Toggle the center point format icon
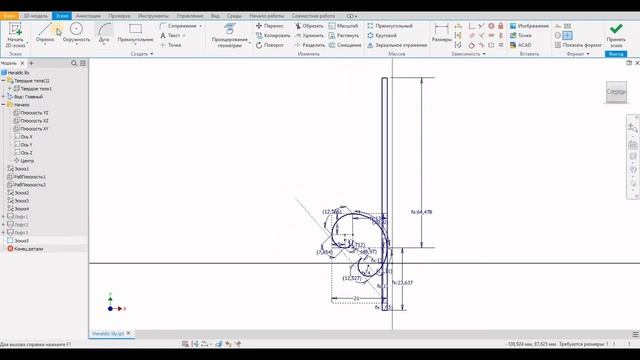This screenshot has width=640, height=360. (558, 36)
